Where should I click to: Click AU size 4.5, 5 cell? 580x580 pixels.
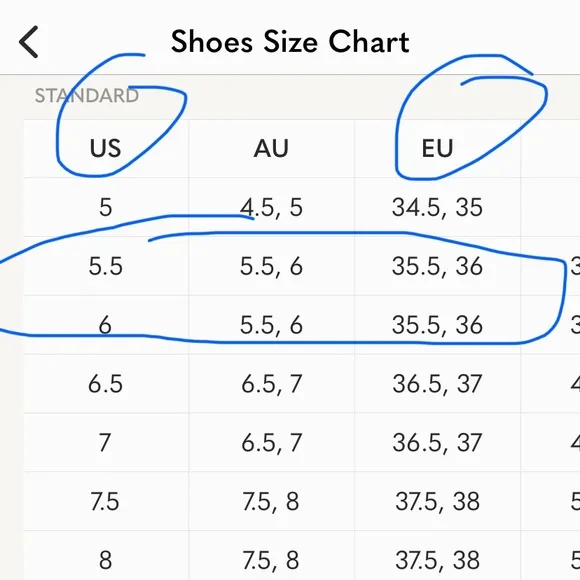tap(271, 207)
